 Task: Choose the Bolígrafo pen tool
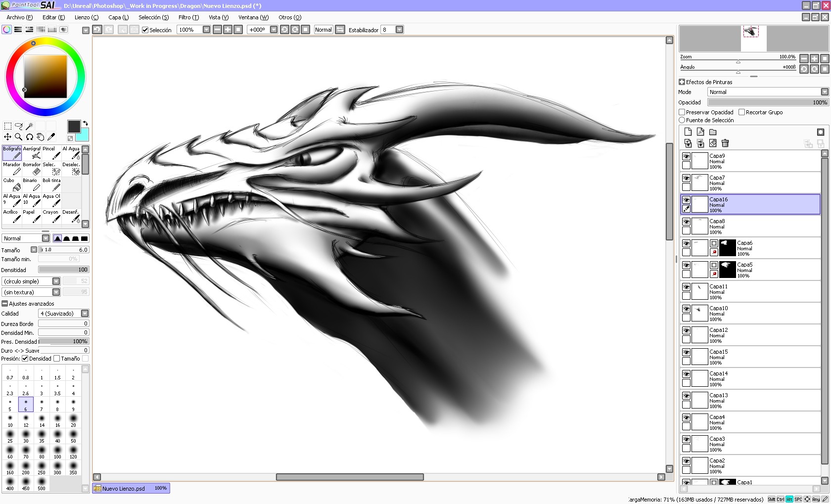(12, 153)
